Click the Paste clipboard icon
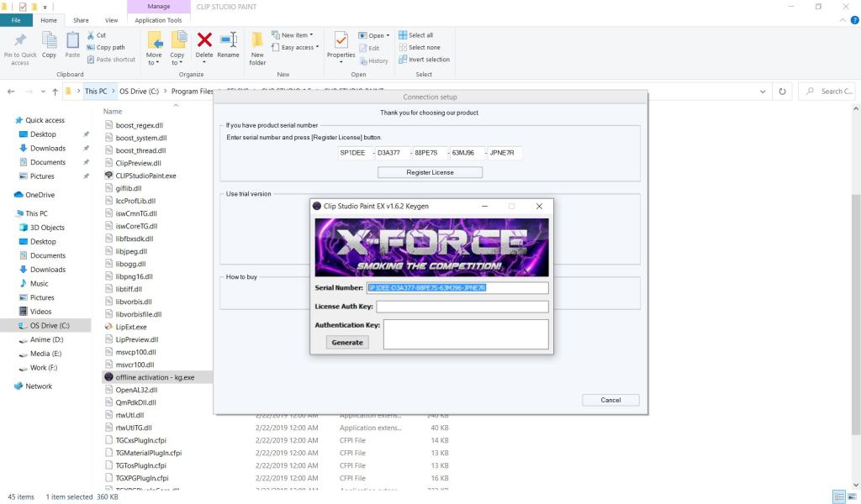Viewport: 861px width, 504px height. 72,40
